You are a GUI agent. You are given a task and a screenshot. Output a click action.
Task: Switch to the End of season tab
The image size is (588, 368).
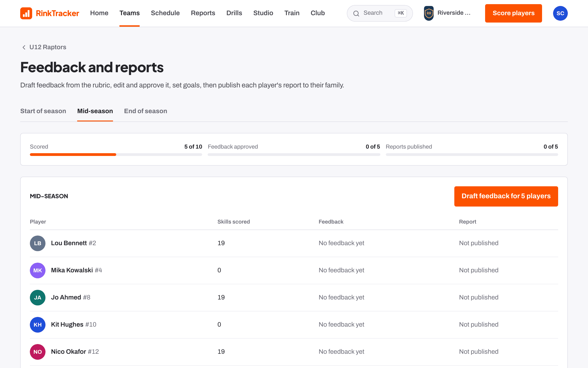pyautogui.click(x=146, y=111)
